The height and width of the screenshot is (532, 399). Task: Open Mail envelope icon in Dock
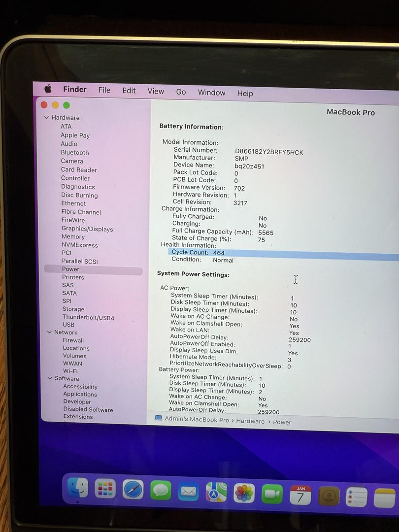[188, 491]
